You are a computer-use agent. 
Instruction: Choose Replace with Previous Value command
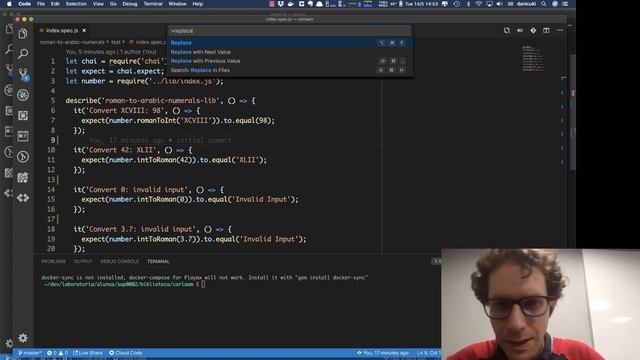[289, 61]
